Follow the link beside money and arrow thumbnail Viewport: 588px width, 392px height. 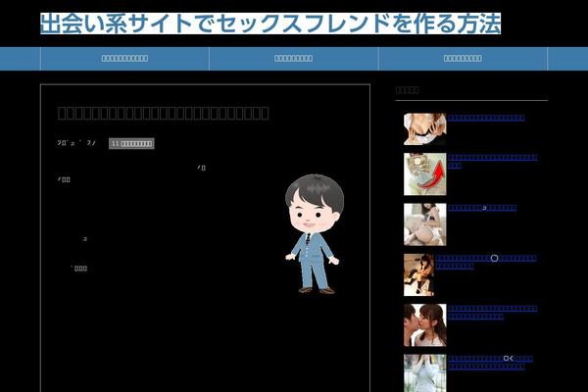pyautogui.click(x=492, y=162)
